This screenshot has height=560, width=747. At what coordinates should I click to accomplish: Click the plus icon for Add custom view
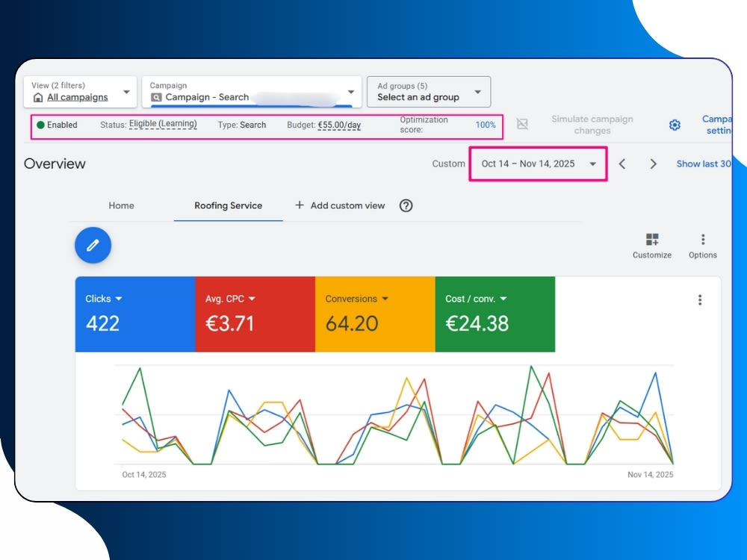[300, 205]
